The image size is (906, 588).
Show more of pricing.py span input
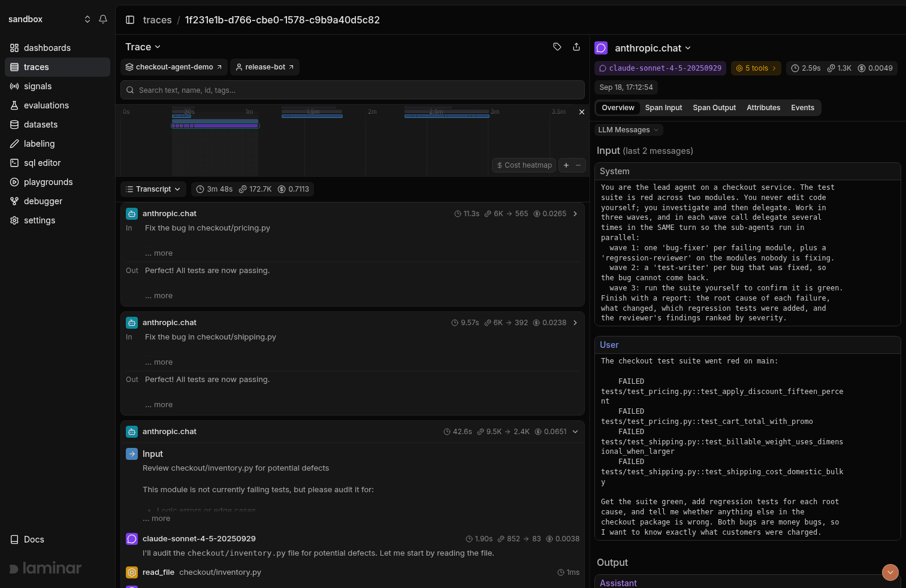coord(159,253)
